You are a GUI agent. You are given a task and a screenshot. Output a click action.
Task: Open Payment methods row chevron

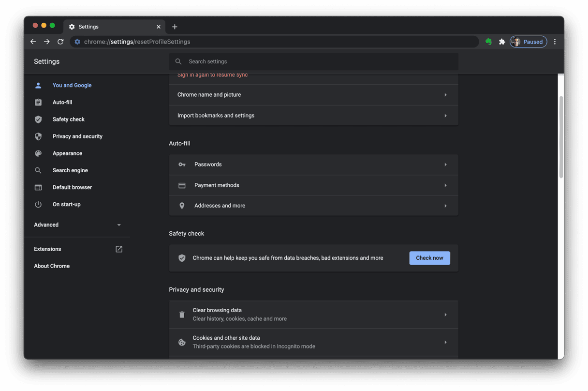[x=445, y=185]
